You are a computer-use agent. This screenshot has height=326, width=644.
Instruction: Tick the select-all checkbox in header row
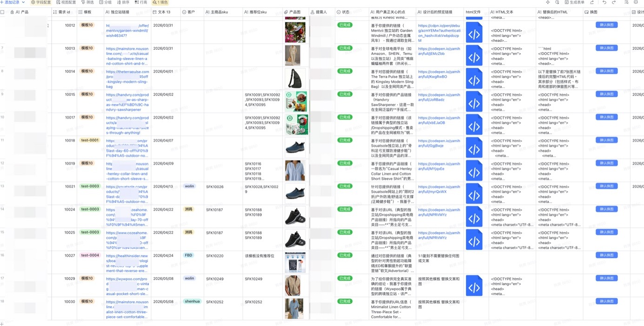point(2,12)
